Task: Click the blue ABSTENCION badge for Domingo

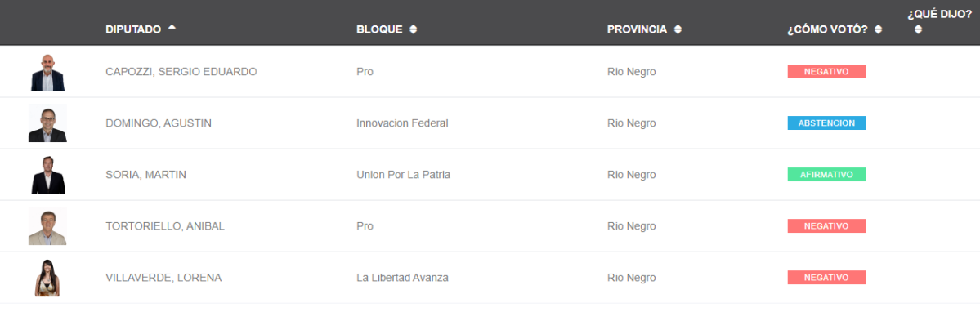Action: coord(826,123)
